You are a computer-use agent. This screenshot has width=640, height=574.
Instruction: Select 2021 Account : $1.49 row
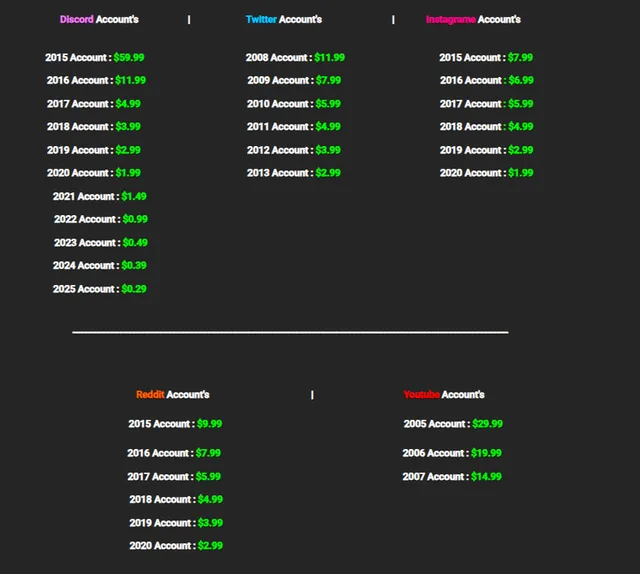100,196
